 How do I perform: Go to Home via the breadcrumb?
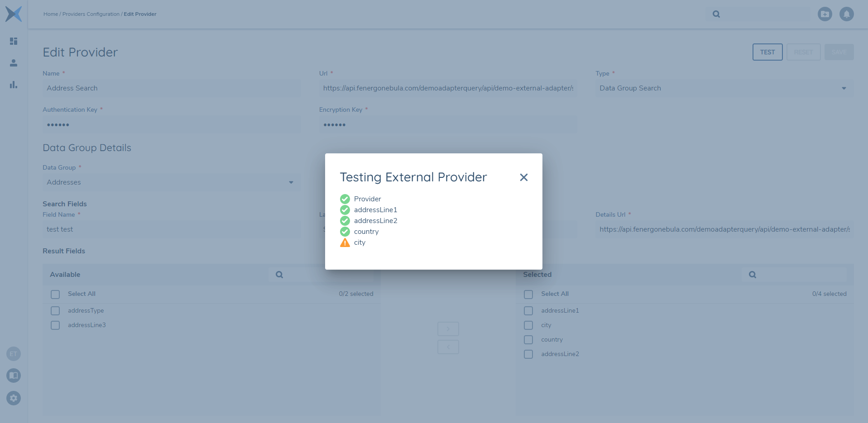point(50,14)
